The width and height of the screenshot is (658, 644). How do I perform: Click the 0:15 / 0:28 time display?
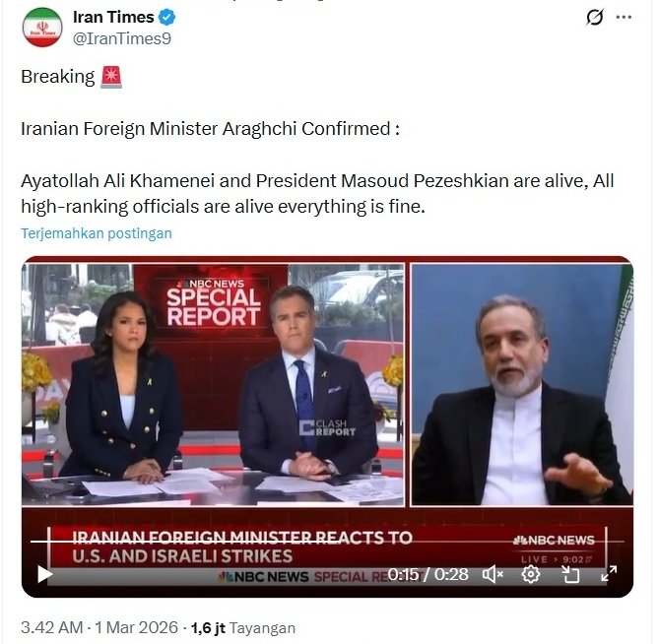coord(428,574)
